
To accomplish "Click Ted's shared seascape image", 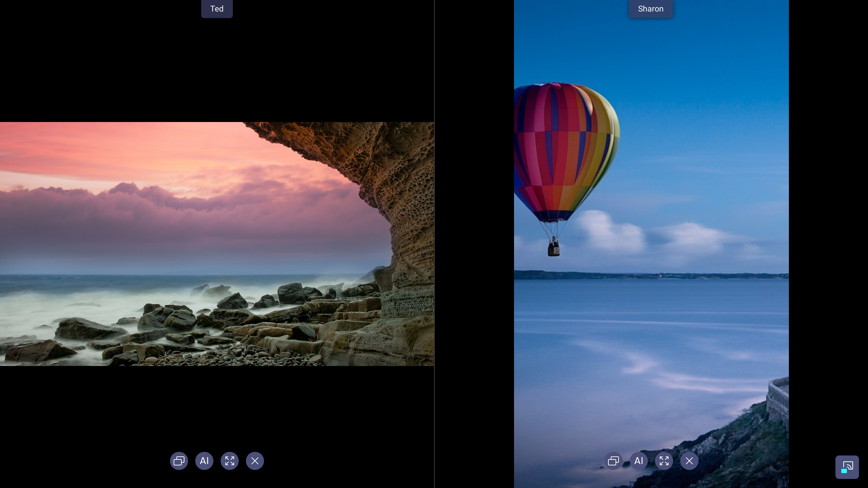I will click(217, 244).
